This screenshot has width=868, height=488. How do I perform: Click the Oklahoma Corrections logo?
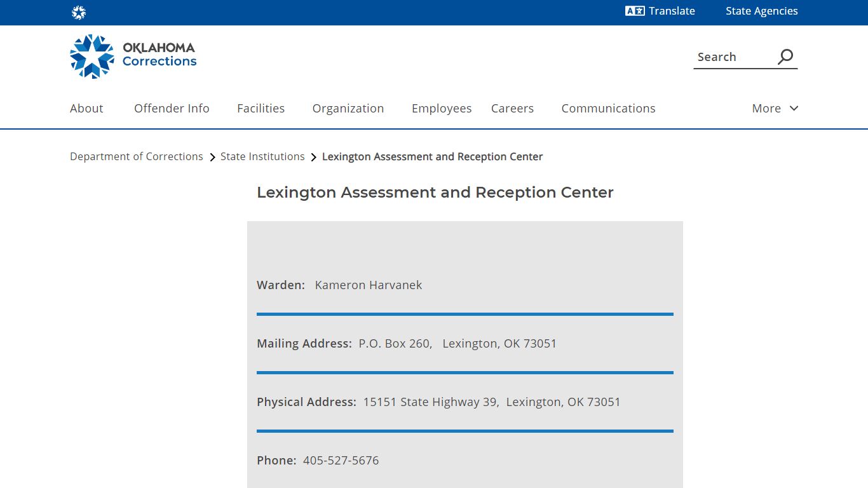[133, 57]
